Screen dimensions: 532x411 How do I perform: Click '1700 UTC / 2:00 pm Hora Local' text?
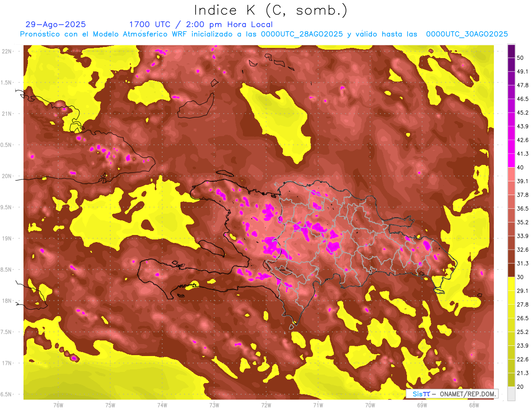[201, 24]
